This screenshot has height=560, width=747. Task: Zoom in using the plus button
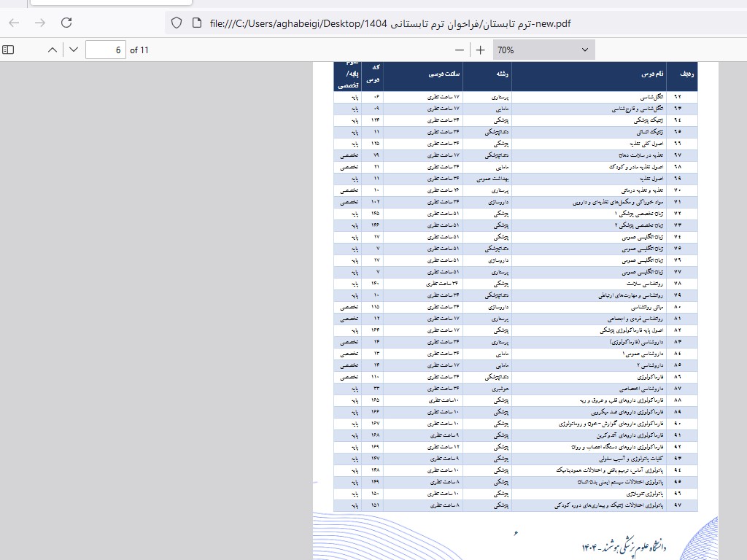click(480, 50)
